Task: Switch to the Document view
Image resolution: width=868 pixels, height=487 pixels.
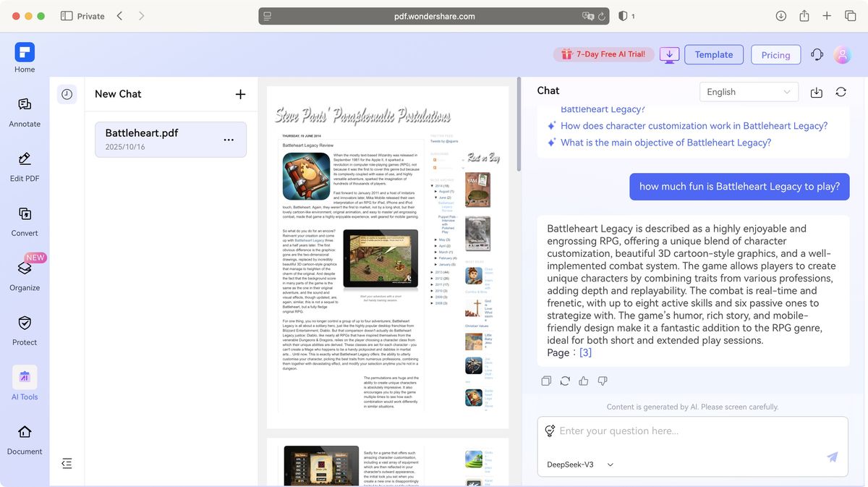Action: pos(24,439)
